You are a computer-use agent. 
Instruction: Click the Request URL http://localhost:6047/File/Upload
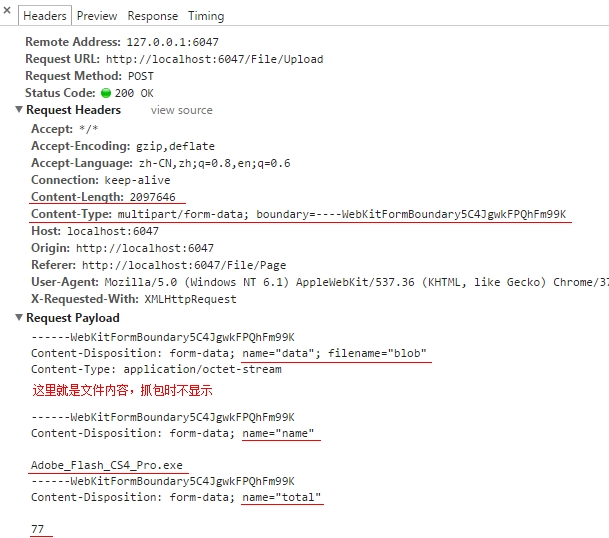pos(215,59)
